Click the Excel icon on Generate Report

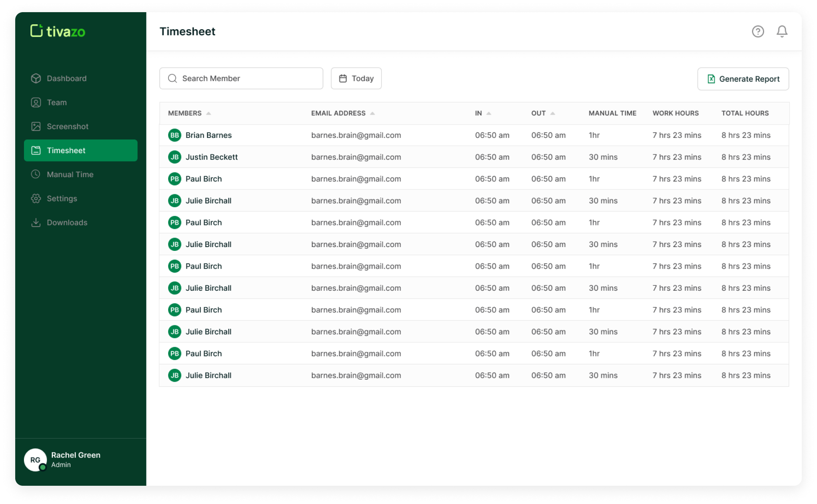click(x=711, y=79)
